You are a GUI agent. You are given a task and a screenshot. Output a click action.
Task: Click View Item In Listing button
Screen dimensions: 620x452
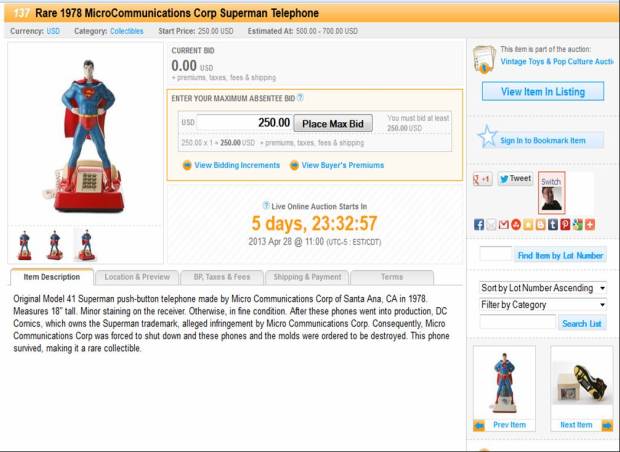pos(543,92)
